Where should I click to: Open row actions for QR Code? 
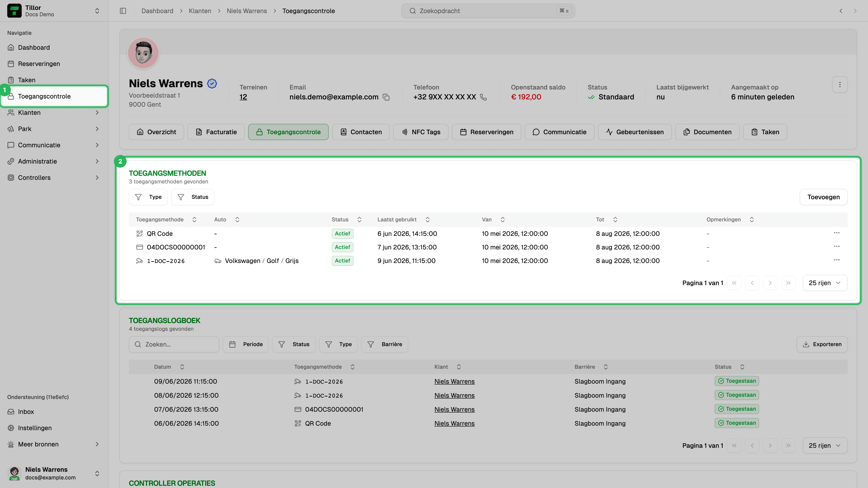point(837,233)
